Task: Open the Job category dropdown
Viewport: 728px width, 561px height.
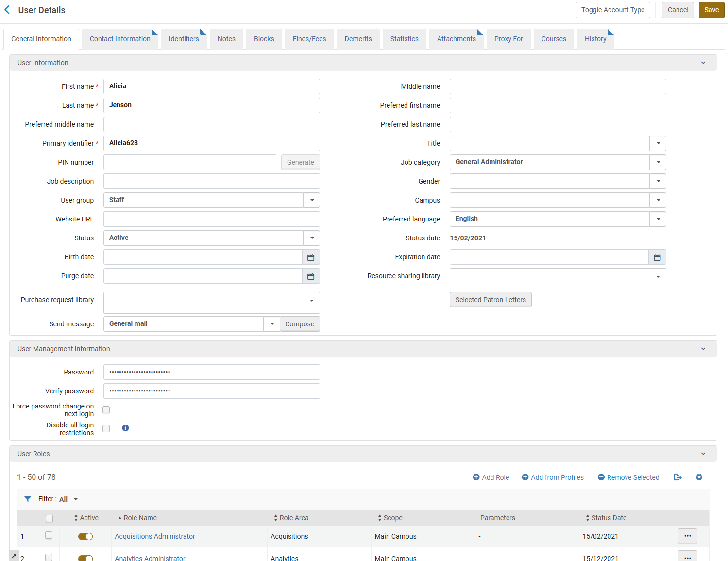Action: point(658,162)
